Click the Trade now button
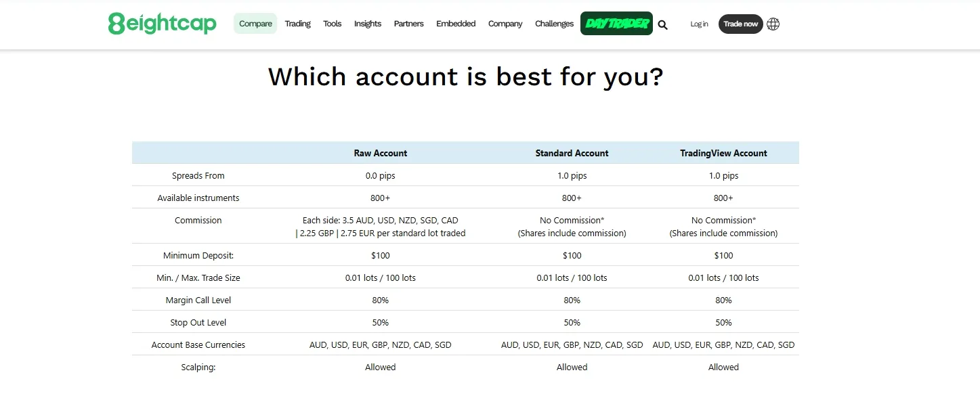 740,24
